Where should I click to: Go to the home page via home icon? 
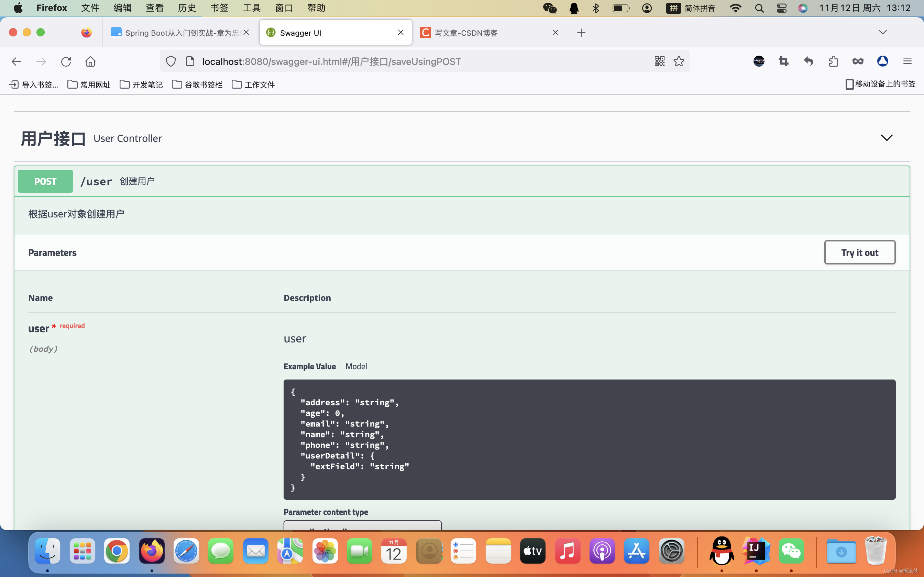90,61
